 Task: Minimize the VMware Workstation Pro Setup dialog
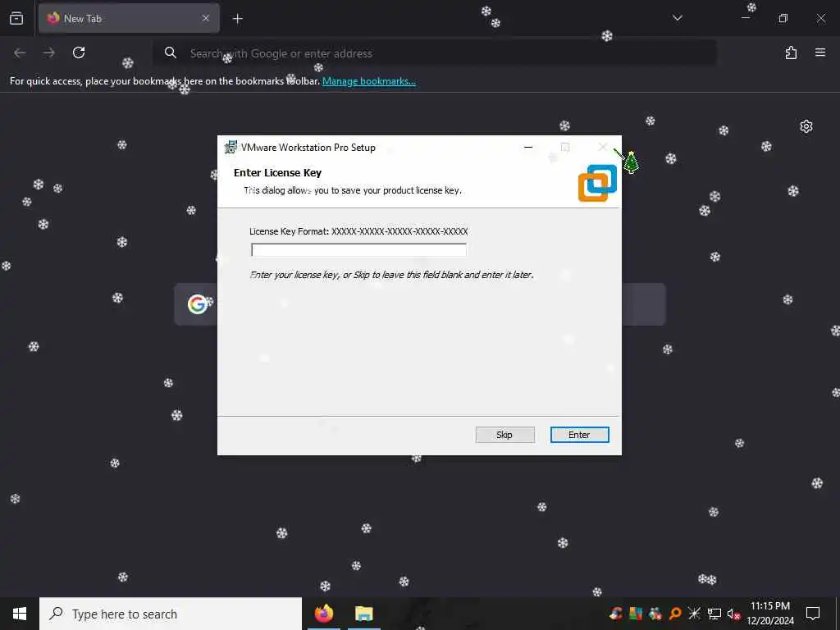pyautogui.click(x=528, y=148)
